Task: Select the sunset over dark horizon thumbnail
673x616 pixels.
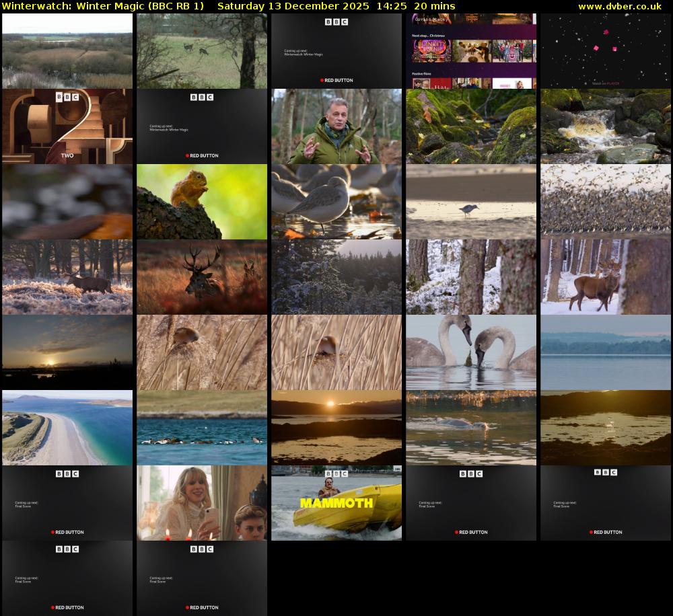Action: pos(67,352)
